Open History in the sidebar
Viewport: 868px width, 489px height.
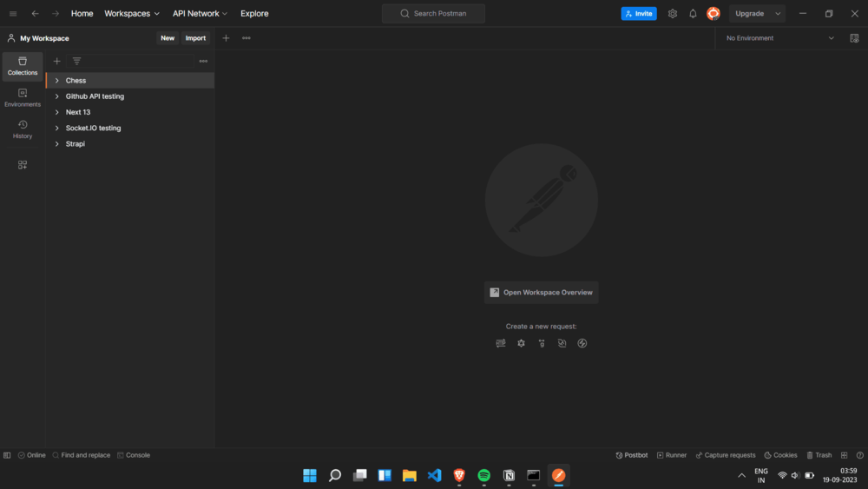pyautogui.click(x=23, y=129)
